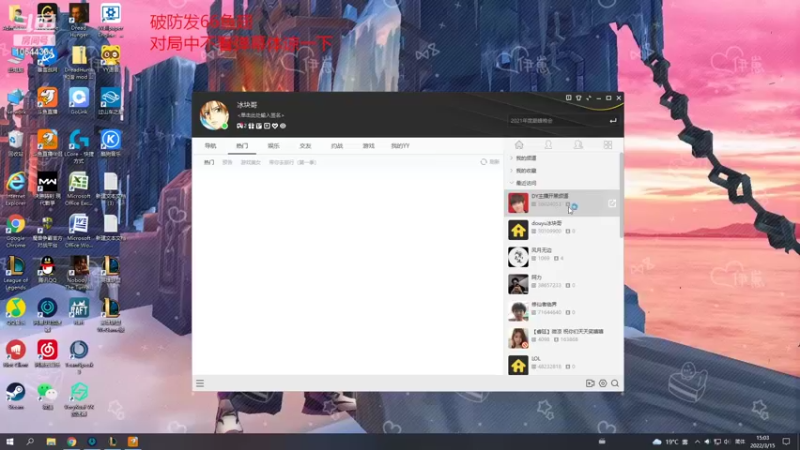
Task: Open League of Legends desktop shortcut
Action: tap(16, 273)
